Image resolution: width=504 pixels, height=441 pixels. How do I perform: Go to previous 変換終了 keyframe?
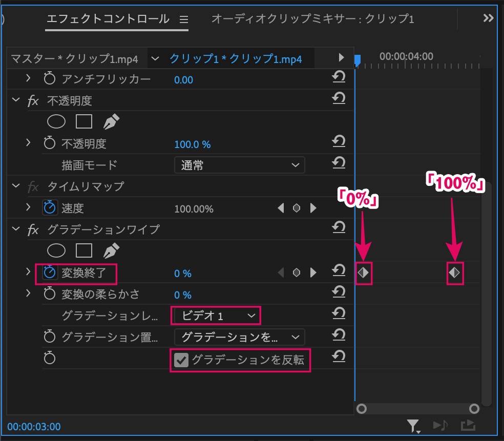(281, 272)
